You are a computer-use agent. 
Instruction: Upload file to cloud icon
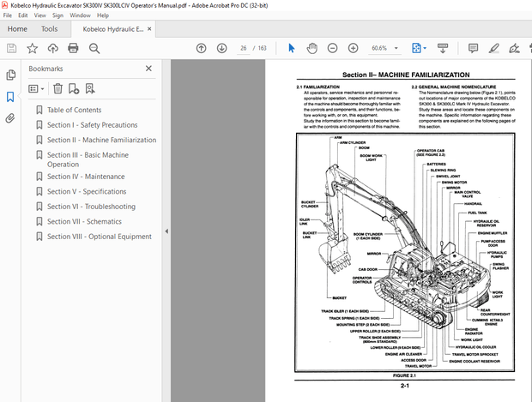click(x=52, y=48)
